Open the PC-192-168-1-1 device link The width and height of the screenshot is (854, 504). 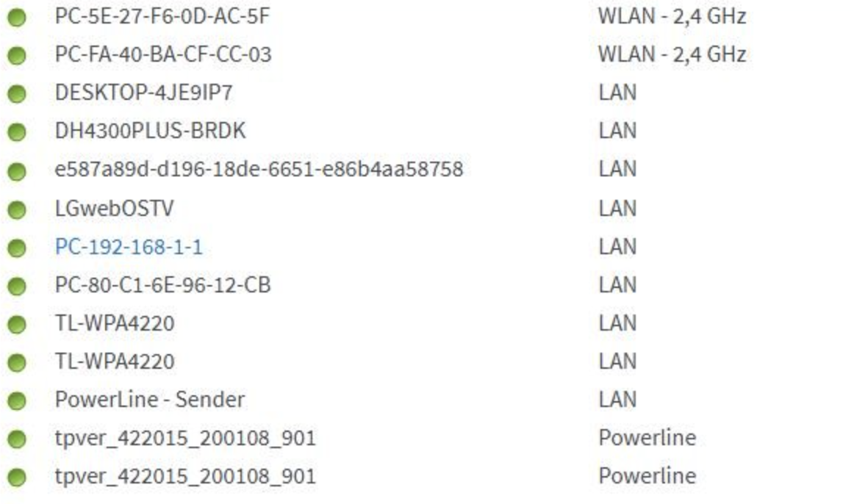point(129,247)
